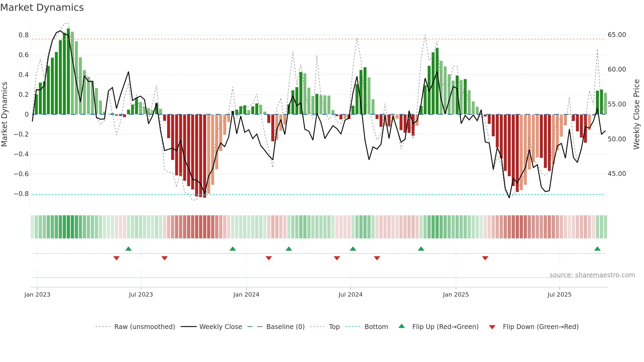
Task: Click the red flip-down marker in June 2024
Action: tap(337, 258)
